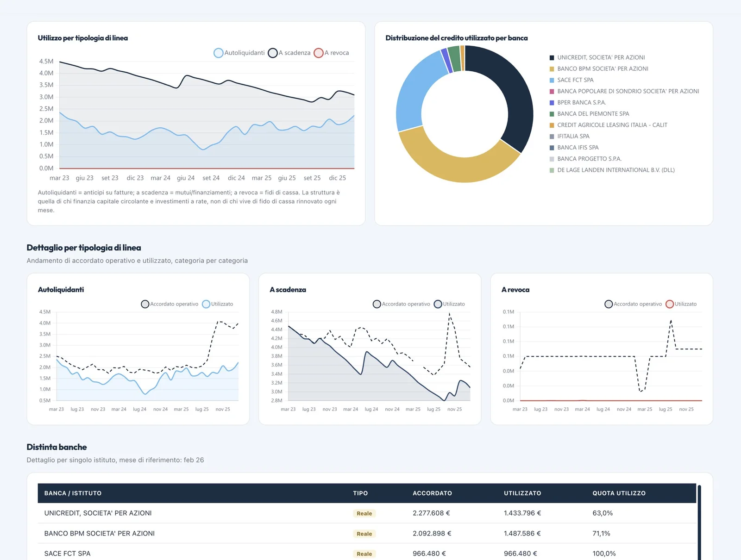Click the BANCO BPM legend entry in the donut chart

(599, 68)
